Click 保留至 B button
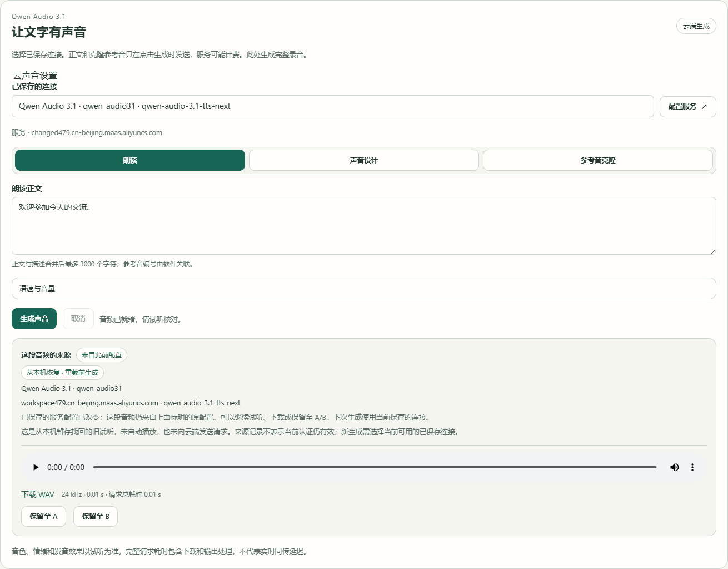Viewport: 728px width, 569px height. click(x=96, y=516)
